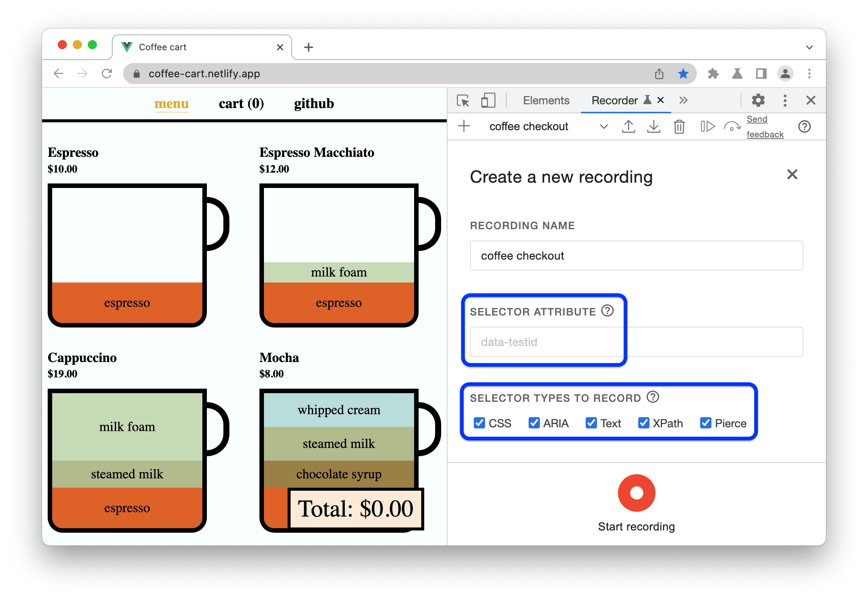Click the upload/export recording icon

(628, 126)
